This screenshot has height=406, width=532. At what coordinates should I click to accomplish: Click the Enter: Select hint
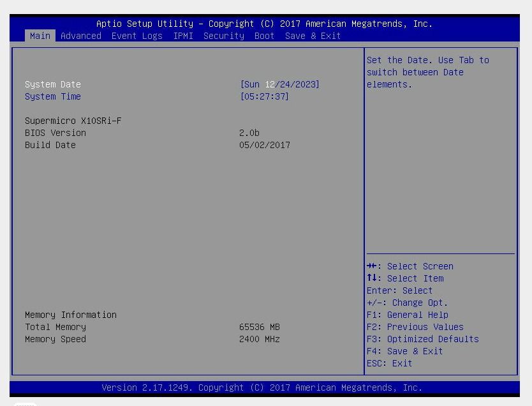[400, 290]
